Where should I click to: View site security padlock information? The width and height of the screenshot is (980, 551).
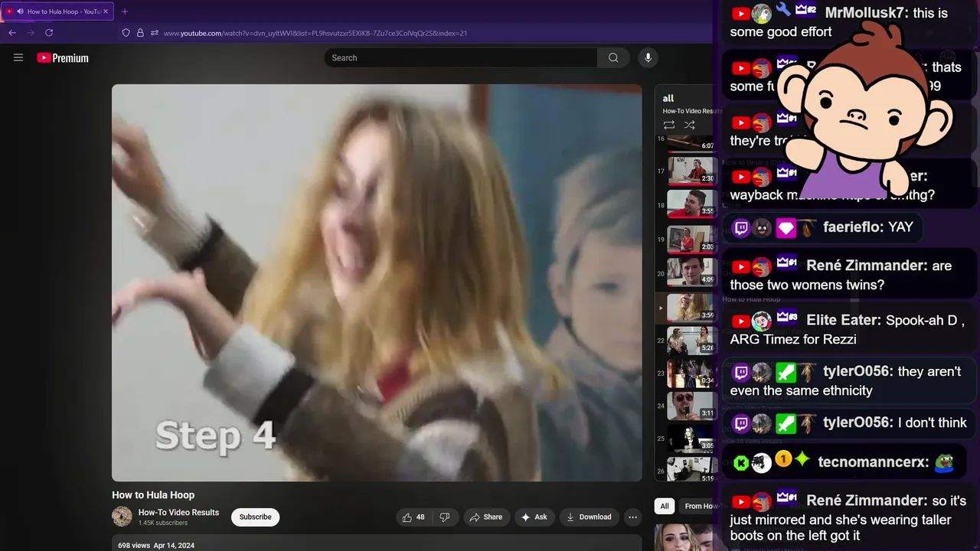click(140, 33)
